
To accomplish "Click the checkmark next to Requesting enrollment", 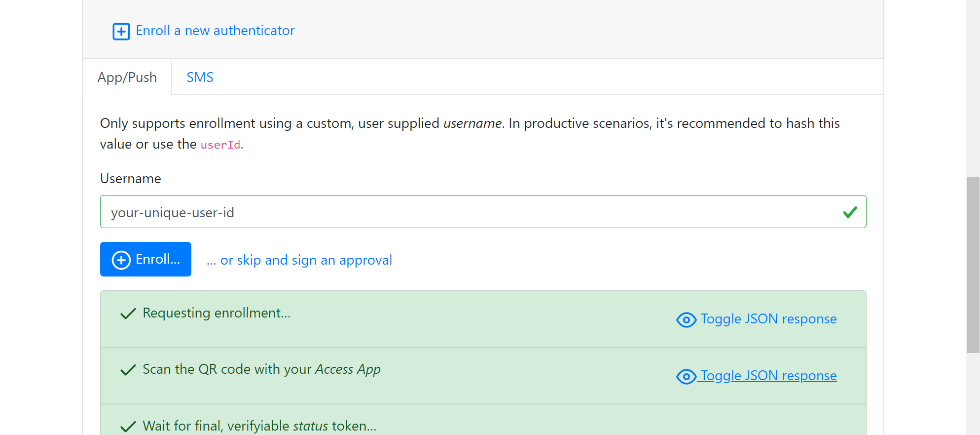I will pos(128,314).
